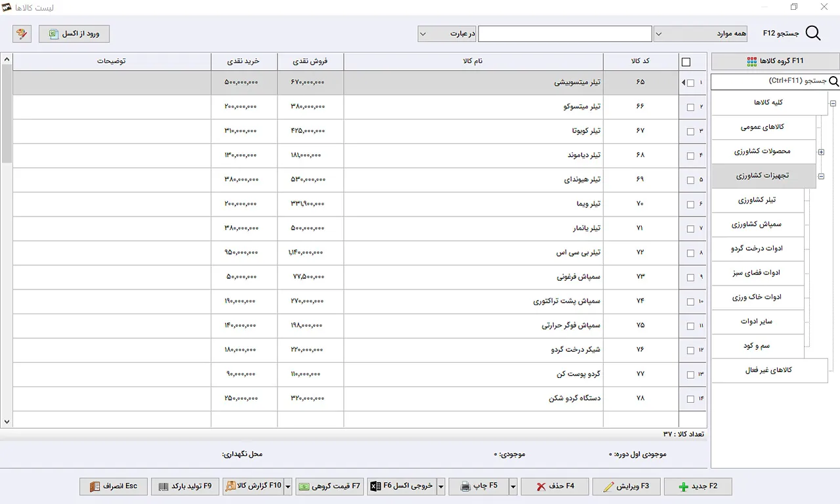Viewport: 840px width, 504px height.
Task: Collapse the کلیه کالاها root node
Action: [x=833, y=103]
